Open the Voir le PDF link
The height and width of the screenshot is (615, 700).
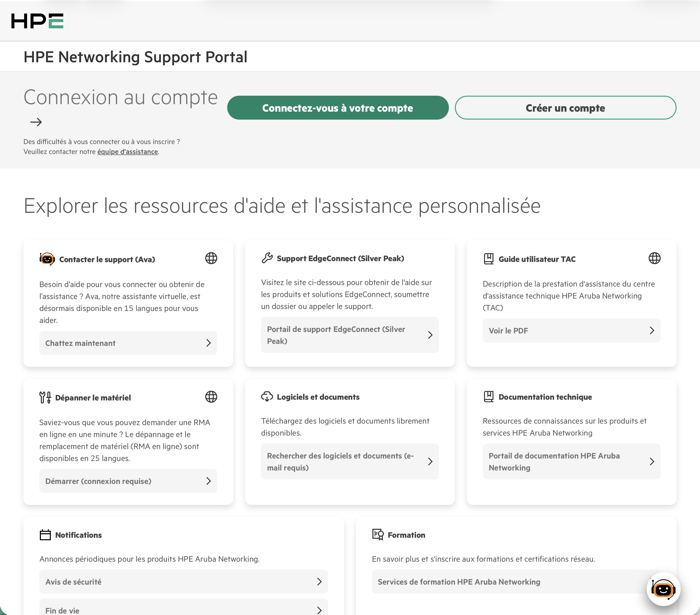point(571,331)
